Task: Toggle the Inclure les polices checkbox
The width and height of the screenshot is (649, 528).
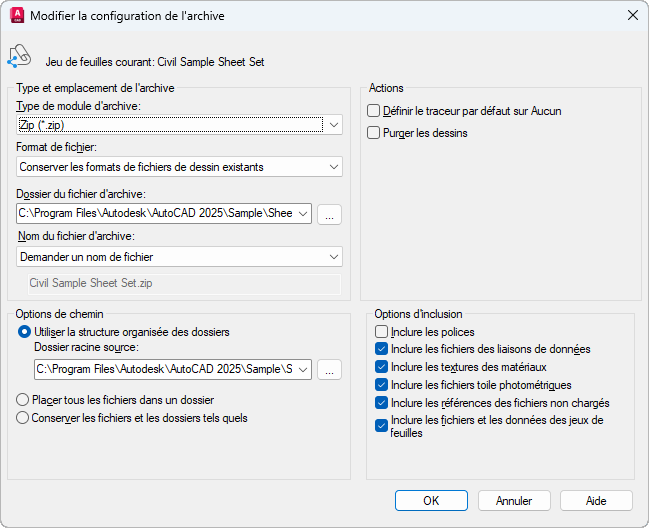Action: pos(381,332)
